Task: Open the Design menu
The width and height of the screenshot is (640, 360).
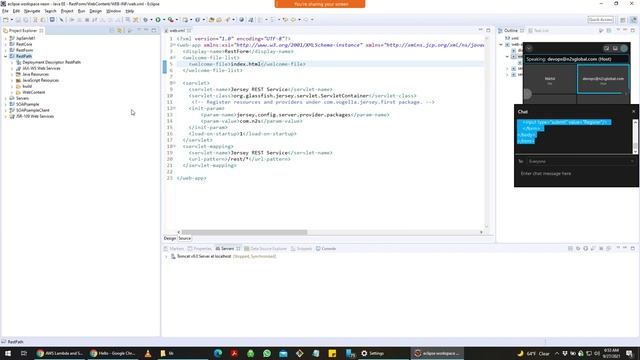Action: (x=96, y=11)
